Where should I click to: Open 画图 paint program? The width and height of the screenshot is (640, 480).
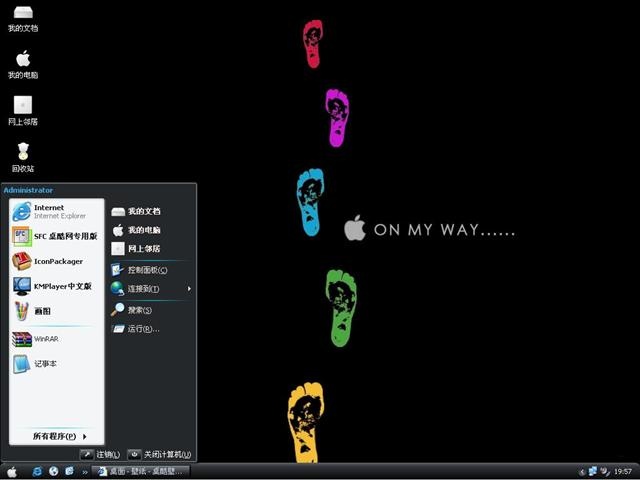point(56,311)
